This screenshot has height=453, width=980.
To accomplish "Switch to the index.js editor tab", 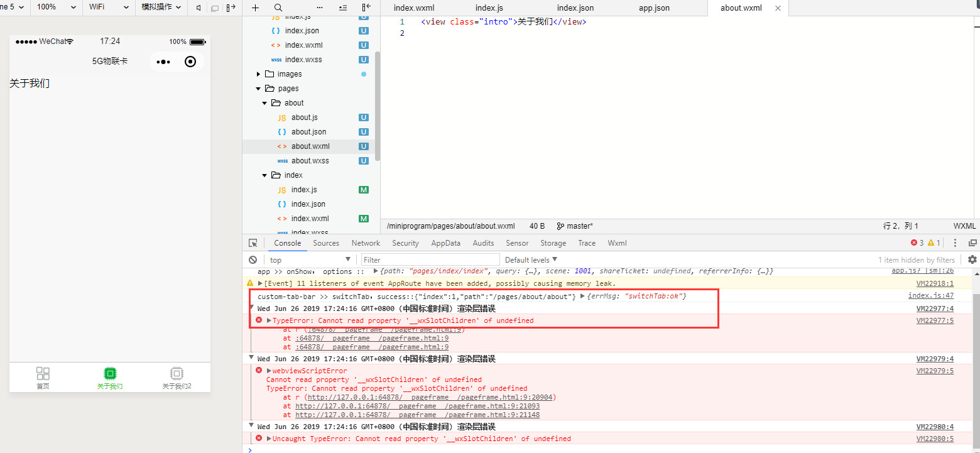I will coord(489,8).
